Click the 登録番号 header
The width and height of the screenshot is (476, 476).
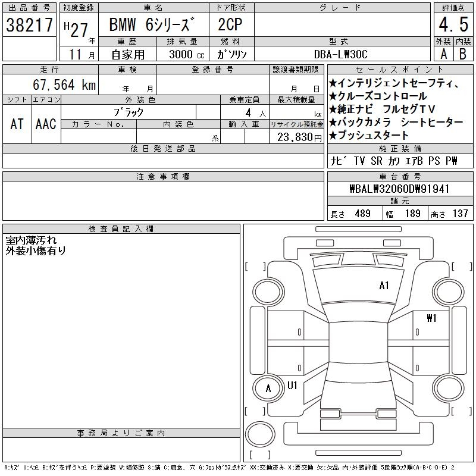coord(213,70)
